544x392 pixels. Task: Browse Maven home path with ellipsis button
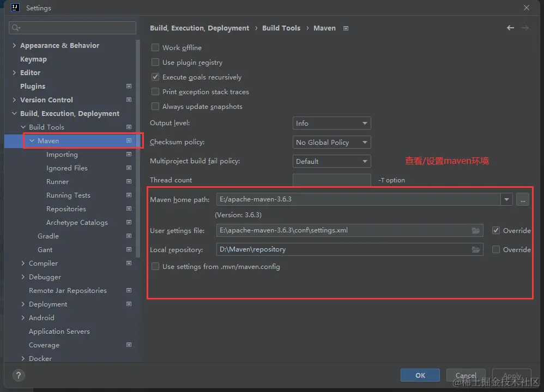(x=523, y=200)
